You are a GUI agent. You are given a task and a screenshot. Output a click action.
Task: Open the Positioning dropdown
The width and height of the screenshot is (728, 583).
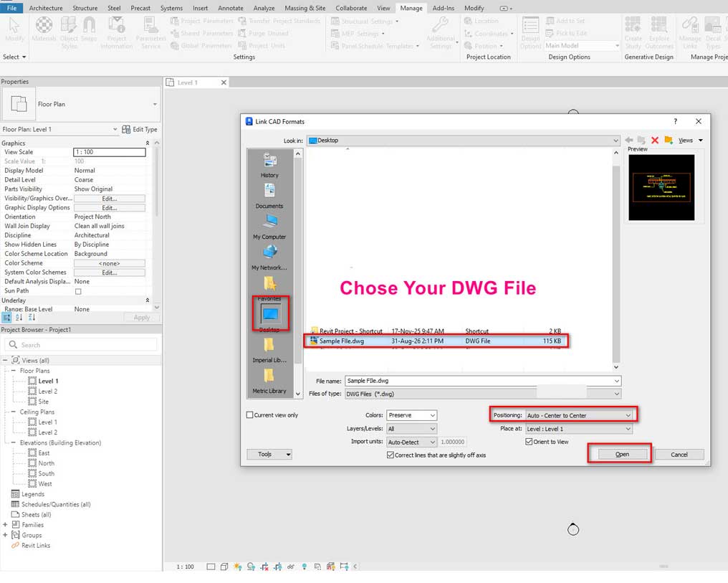578,415
